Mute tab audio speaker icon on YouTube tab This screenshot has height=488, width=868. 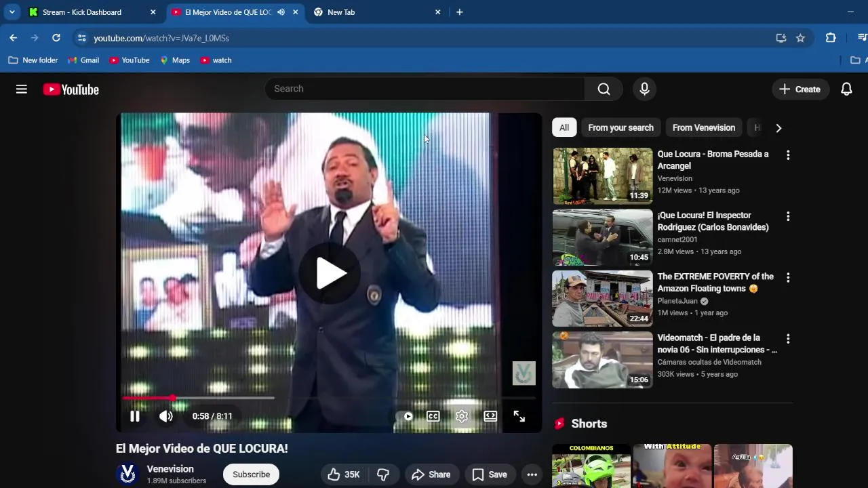281,12
